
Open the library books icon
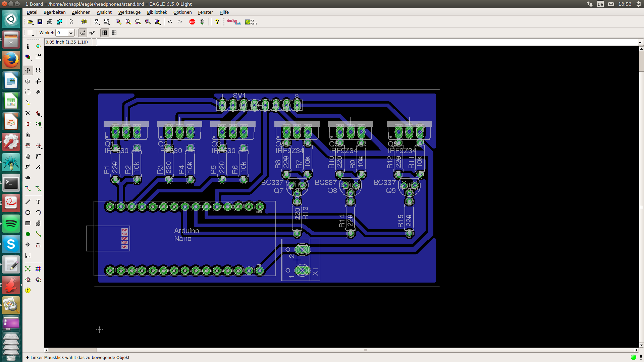84,22
